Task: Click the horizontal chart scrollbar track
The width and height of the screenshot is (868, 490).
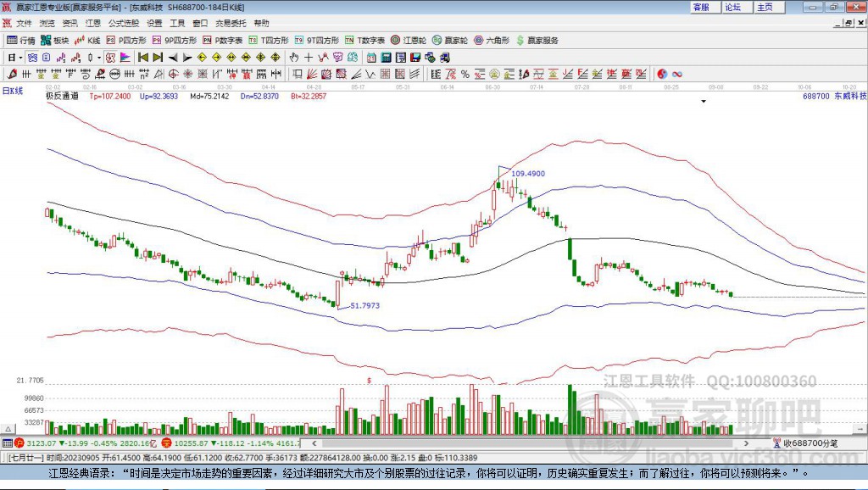Action: [x=530, y=443]
